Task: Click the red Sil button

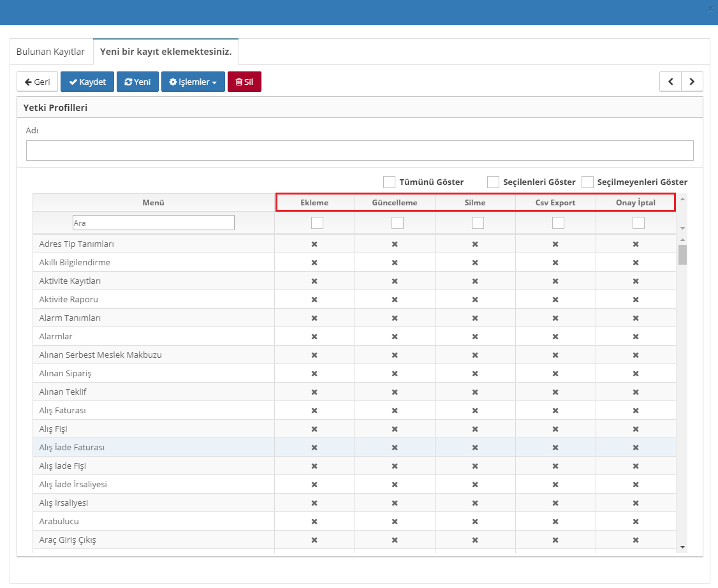Action: coord(244,82)
